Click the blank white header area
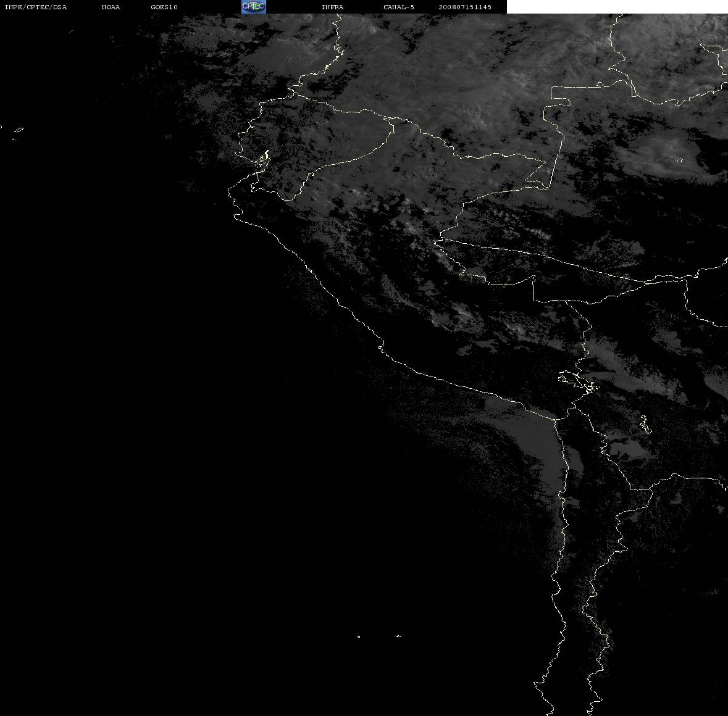This screenshot has height=716, width=728. pos(617,7)
